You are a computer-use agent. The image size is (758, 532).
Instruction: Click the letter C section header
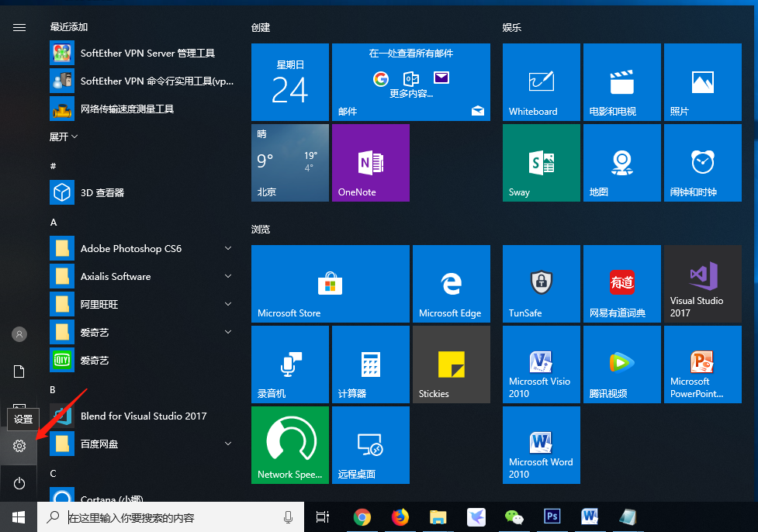point(54,474)
